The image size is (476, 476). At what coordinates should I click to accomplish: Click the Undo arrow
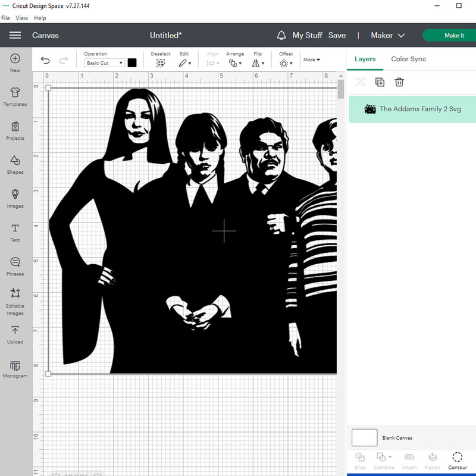46,61
